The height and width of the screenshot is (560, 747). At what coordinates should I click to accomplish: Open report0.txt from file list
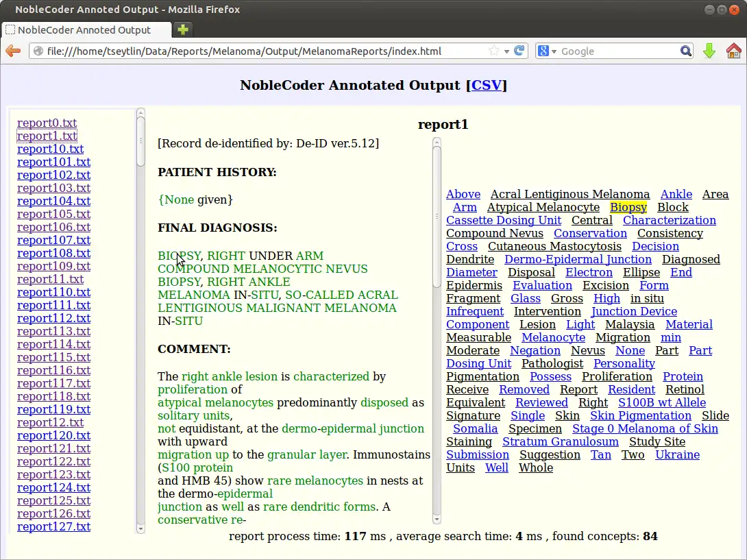pyautogui.click(x=47, y=123)
